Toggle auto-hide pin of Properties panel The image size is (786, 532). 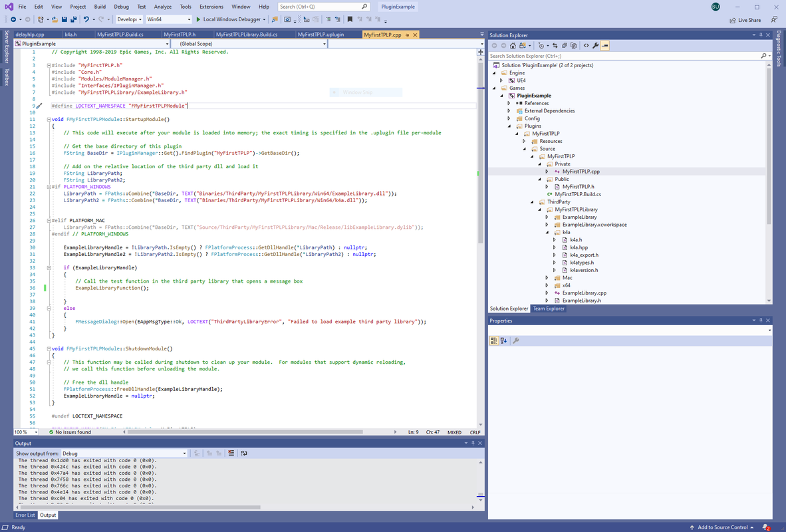(x=761, y=321)
